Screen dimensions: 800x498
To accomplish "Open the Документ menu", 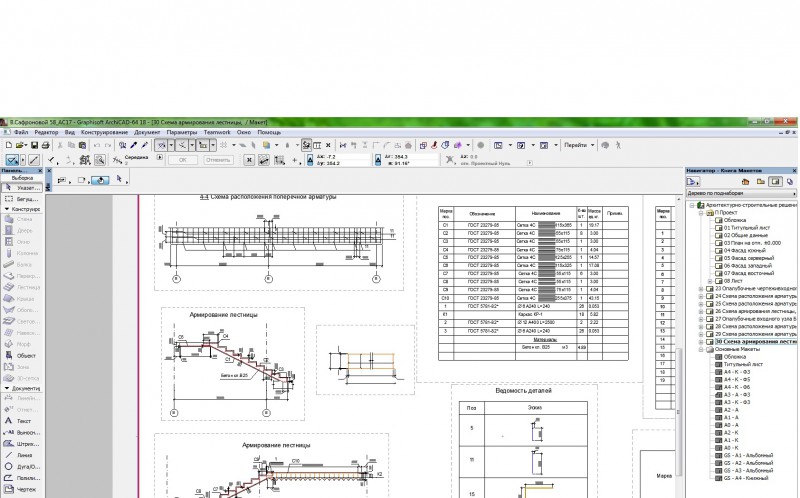I will pyautogui.click(x=147, y=133).
